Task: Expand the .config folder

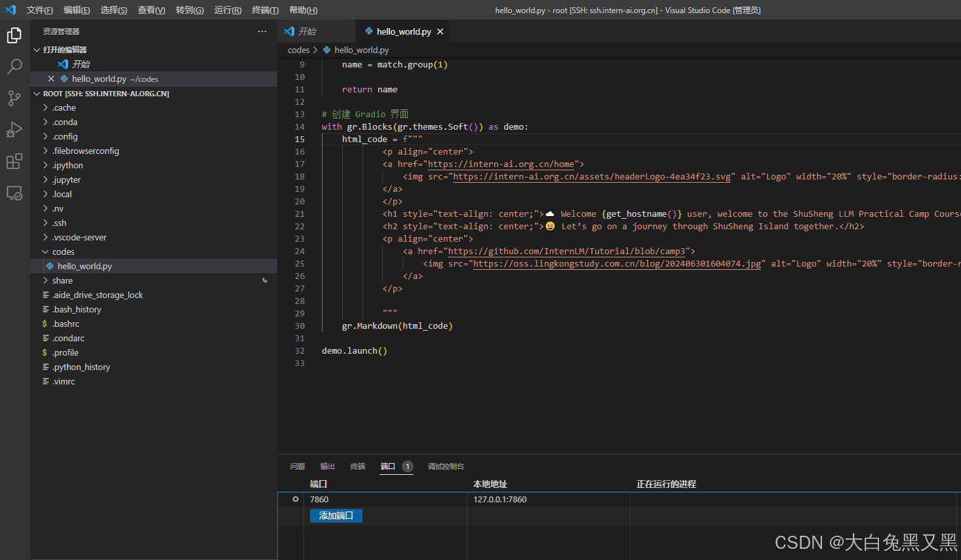Action: (x=153, y=136)
